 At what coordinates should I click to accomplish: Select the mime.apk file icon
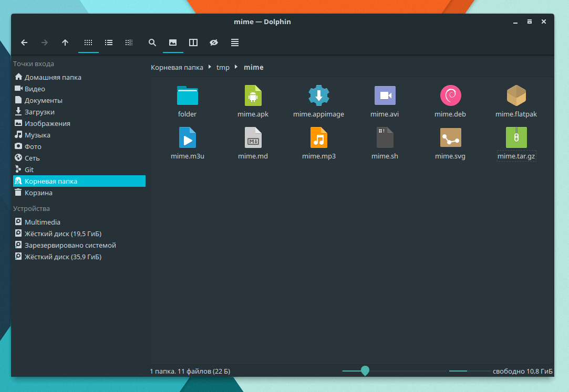[253, 96]
